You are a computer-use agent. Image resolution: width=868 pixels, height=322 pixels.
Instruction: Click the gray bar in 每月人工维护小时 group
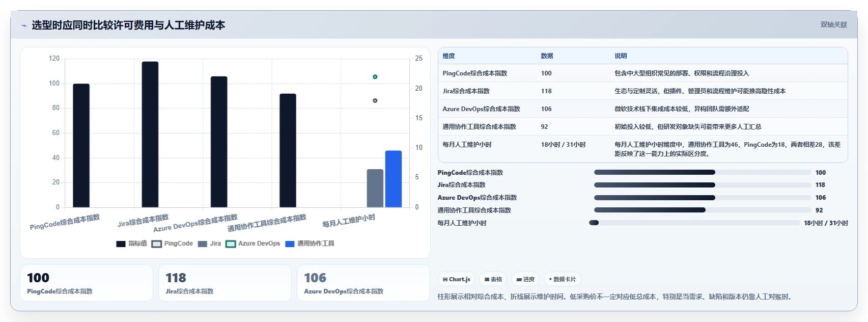375,188
